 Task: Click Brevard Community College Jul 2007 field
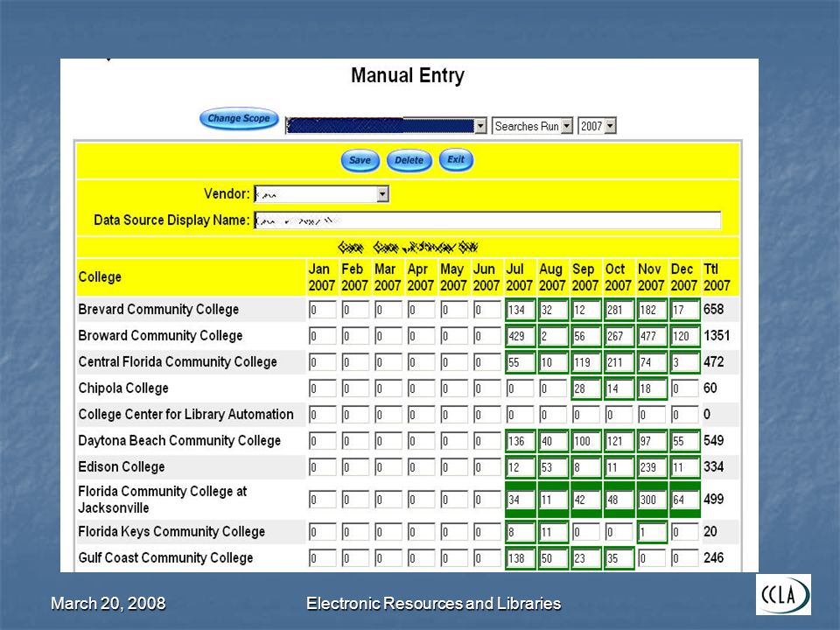tap(521, 310)
